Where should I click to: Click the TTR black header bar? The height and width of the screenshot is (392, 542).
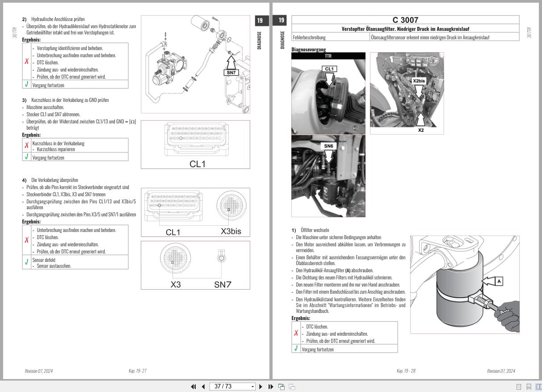(x=328, y=56)
